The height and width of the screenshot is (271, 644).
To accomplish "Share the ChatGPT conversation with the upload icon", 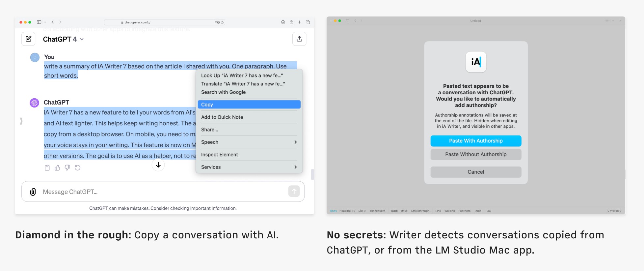I will 299,39.
